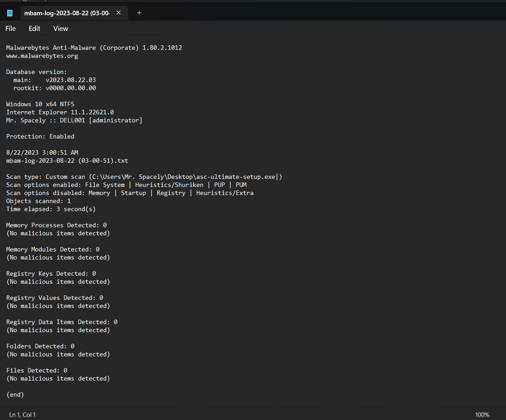
Task: Click the timestamp '8/22/2023 3:00:51 AM'
Action: (x=42, y=152)
